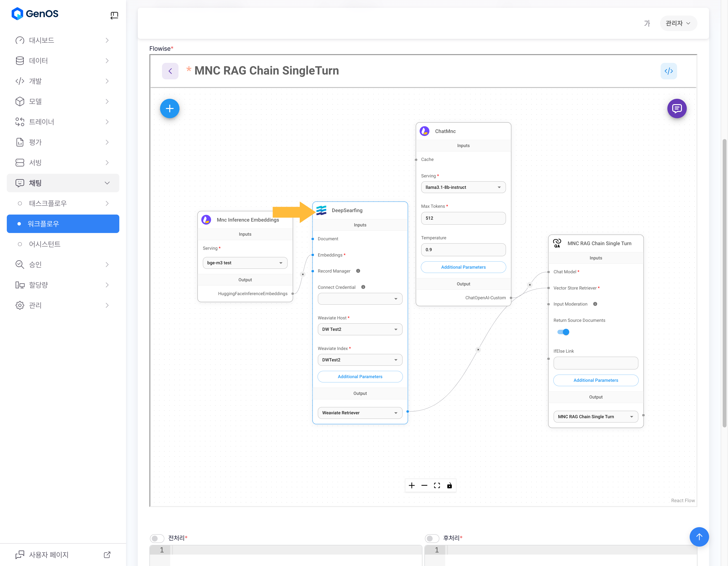
Task: Click the API code icon button
Action: point(668,71)
